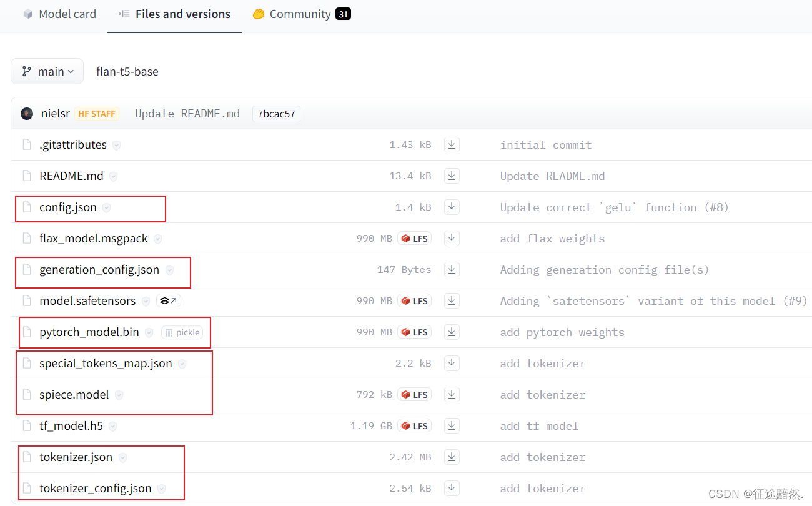This screenshot has width=812, height=506.
Task: Download spiece.model via its arrow icon
Action: tap(452, 395)
